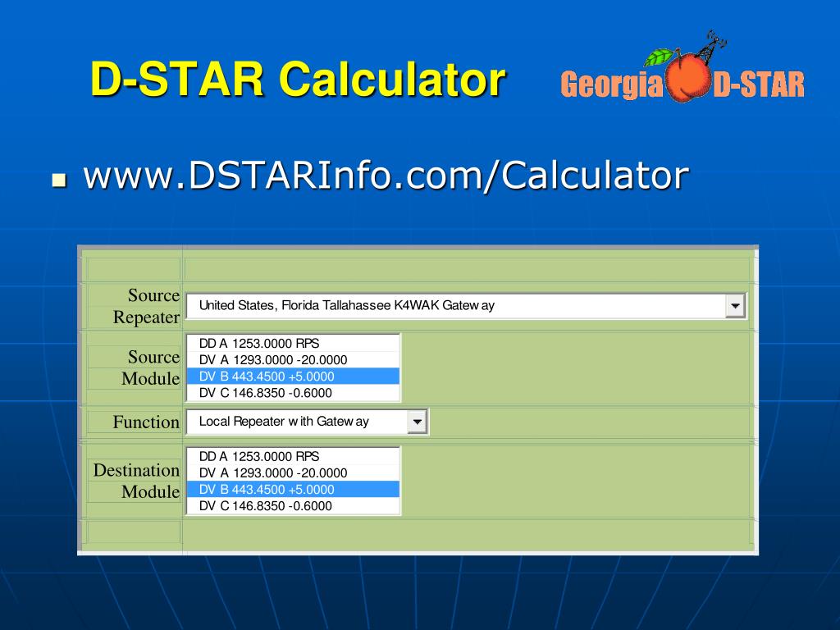The width and height of the screenshot is (840, 630).
Task: Select DV C 146.8350 -0.6000 in Destination Module
Action: 293,506
